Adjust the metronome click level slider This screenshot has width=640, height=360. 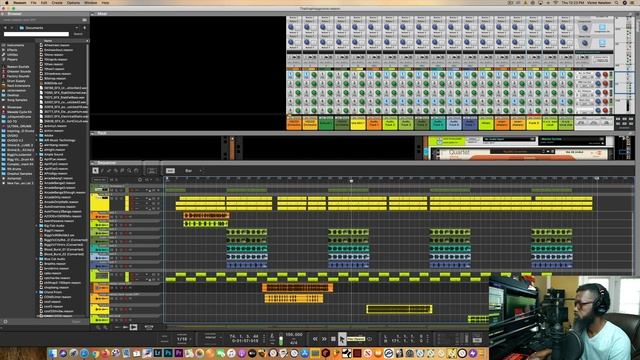281,340
